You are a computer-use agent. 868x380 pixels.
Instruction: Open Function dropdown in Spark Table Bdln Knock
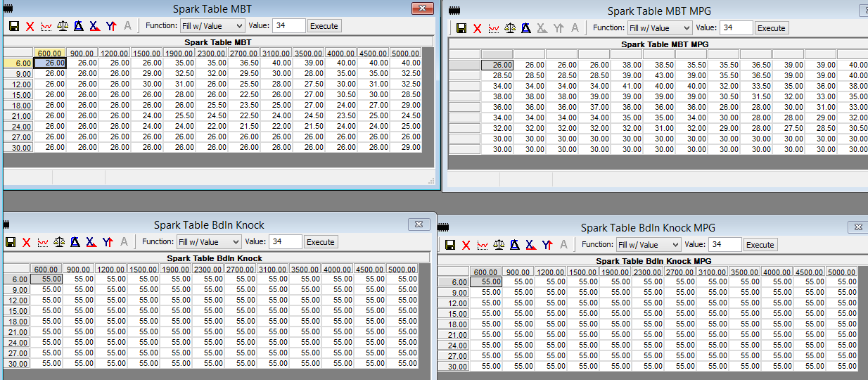(x=208, y=242)
